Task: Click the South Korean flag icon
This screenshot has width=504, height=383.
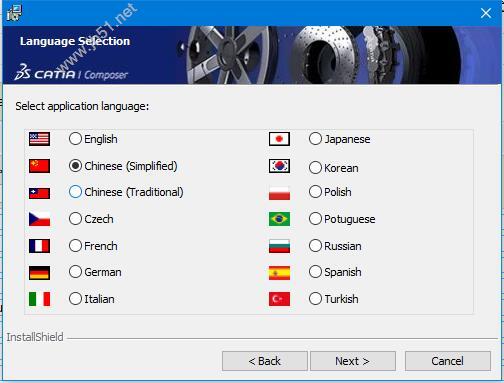Action: (x=279, y=166)
